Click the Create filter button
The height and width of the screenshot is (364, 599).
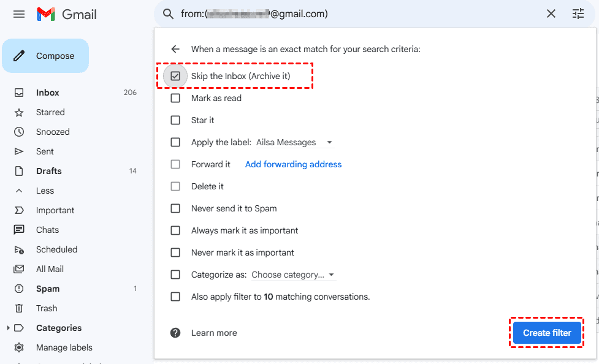coord(547,333)
